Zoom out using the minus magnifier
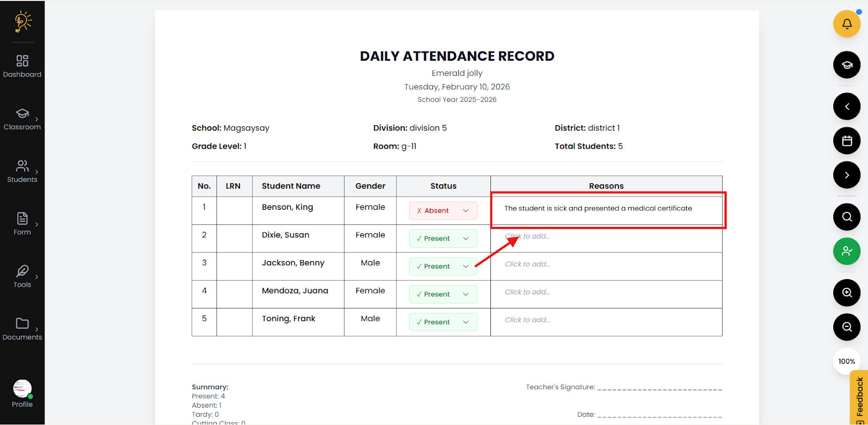This screenshot has height=425, width=868. 846,327
